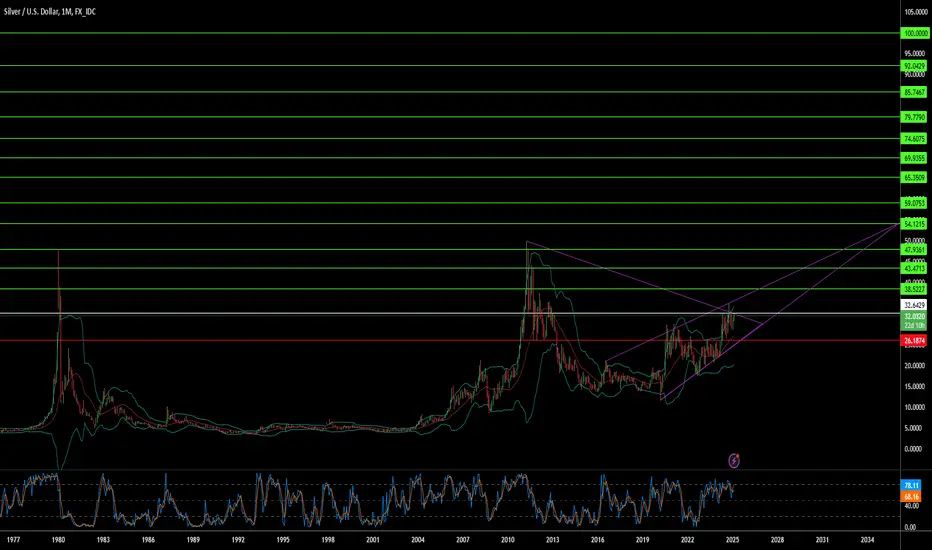The width and height of the screenshot is (932, 550).
Task: Click the 2013 time axis label
Action: click(x=552, y=540)
